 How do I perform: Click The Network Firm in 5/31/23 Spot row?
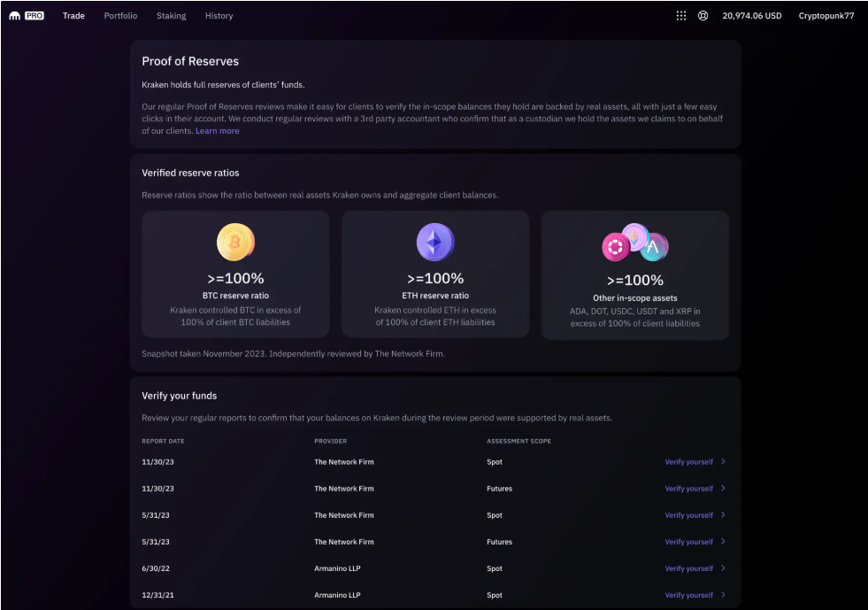[x=344, y=515]
